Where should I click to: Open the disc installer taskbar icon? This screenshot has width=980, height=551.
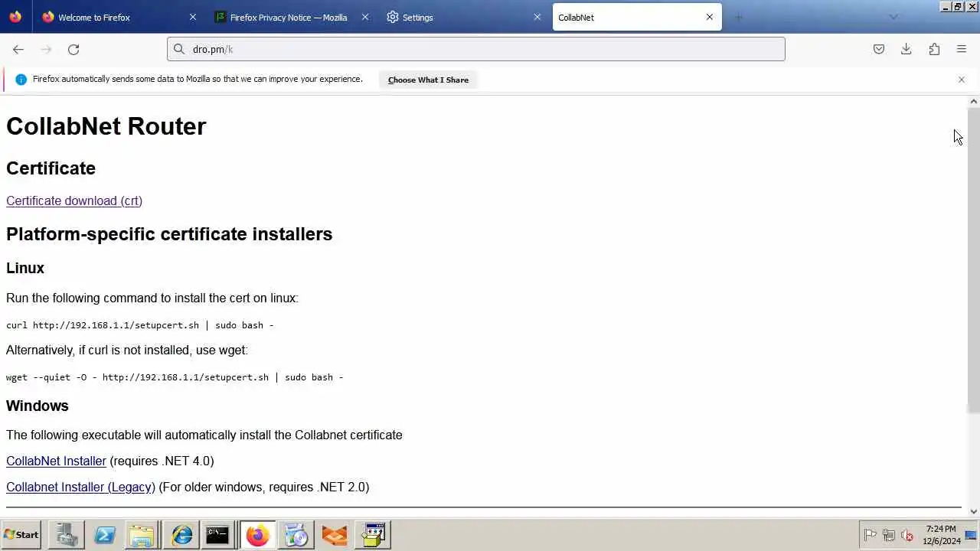tap(296, 535)
